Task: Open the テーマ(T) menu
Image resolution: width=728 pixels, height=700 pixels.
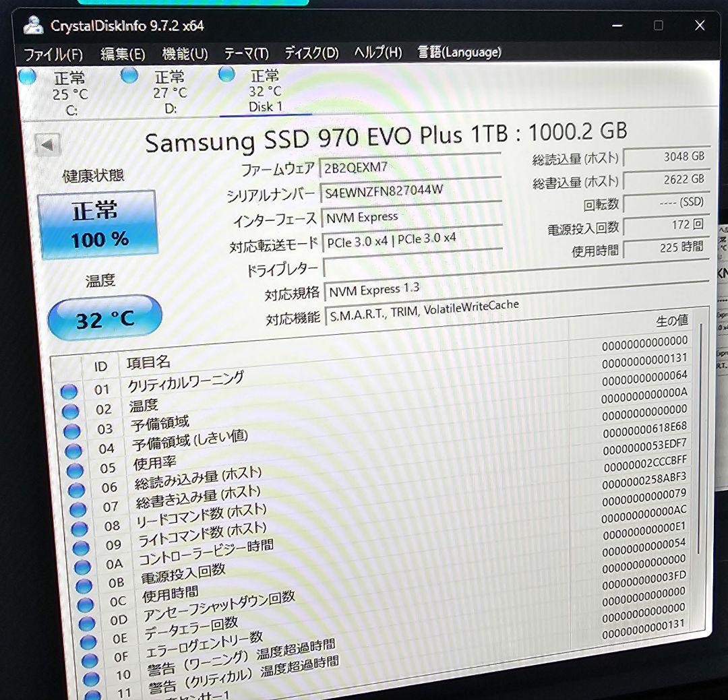Action: tap(246, 53)
